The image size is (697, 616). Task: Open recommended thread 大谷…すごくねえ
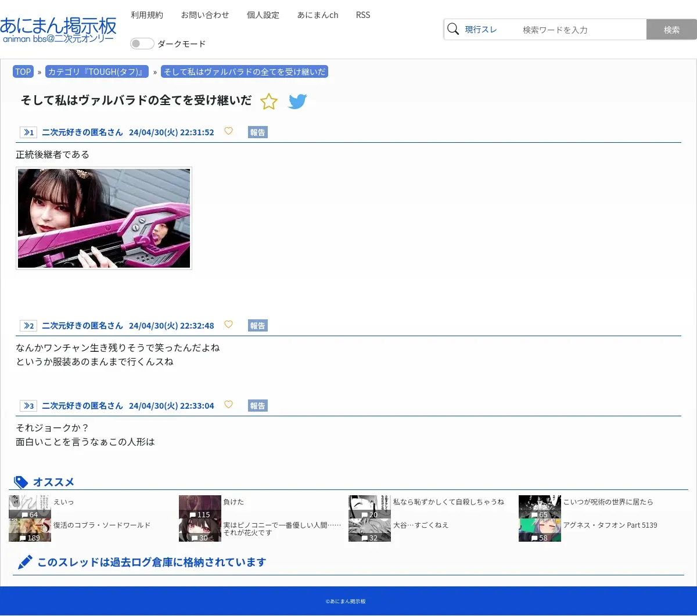point(421,525)
